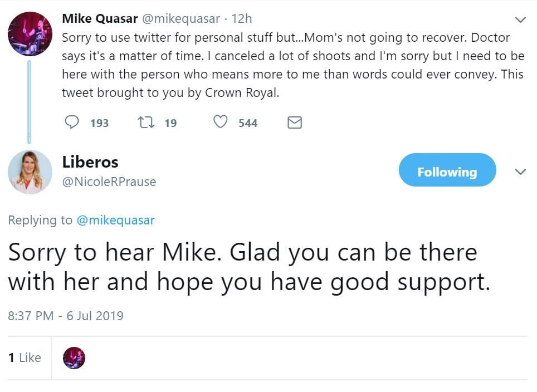The height and width of the screenshot is (392, 537).
Task: Click the envelope direct message icon
Action: pos(294,122)
